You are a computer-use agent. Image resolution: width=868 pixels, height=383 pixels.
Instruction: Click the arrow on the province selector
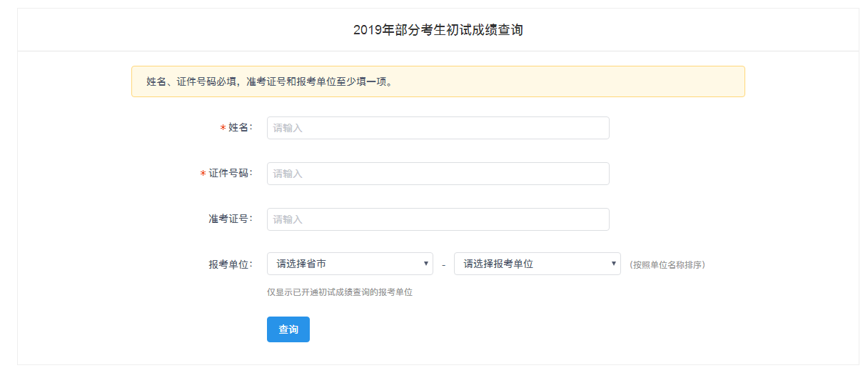pyautogui.click(x=426, y=264)
